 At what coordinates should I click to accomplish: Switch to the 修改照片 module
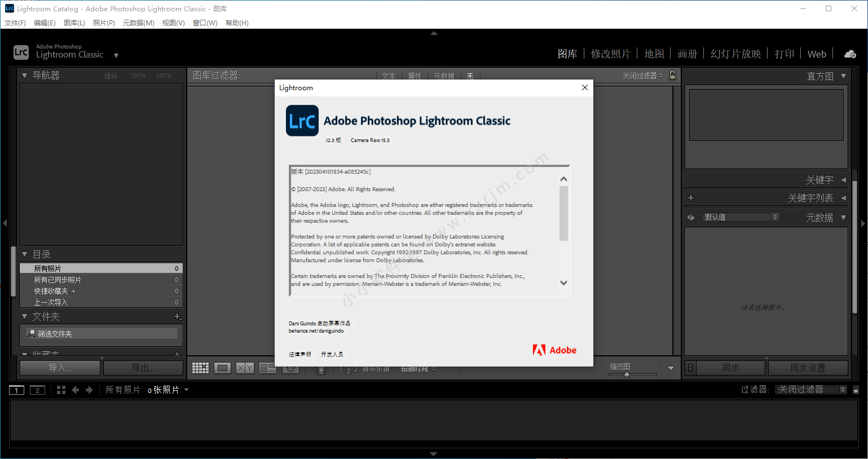(610, 54)
